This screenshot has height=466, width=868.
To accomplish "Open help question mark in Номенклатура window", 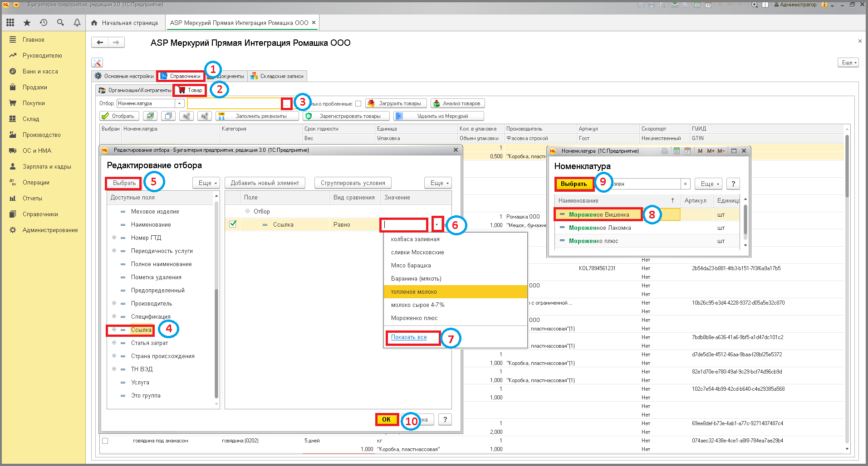I will pos(733,184).
